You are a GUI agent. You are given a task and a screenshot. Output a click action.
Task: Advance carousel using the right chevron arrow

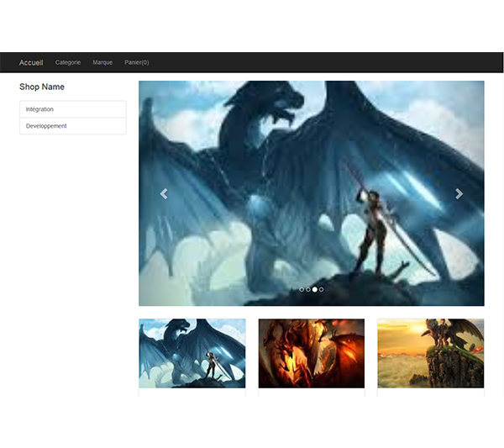[x=459, y=194]
